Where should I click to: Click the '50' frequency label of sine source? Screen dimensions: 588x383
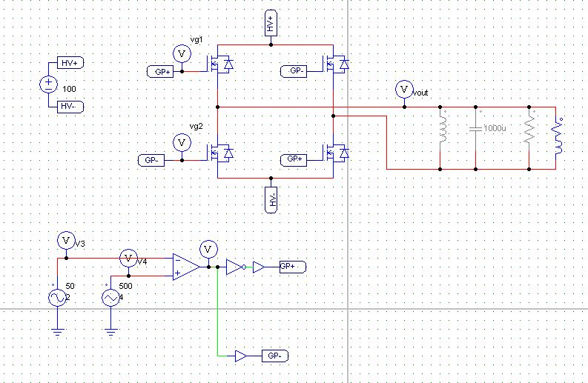click(70, 286)
